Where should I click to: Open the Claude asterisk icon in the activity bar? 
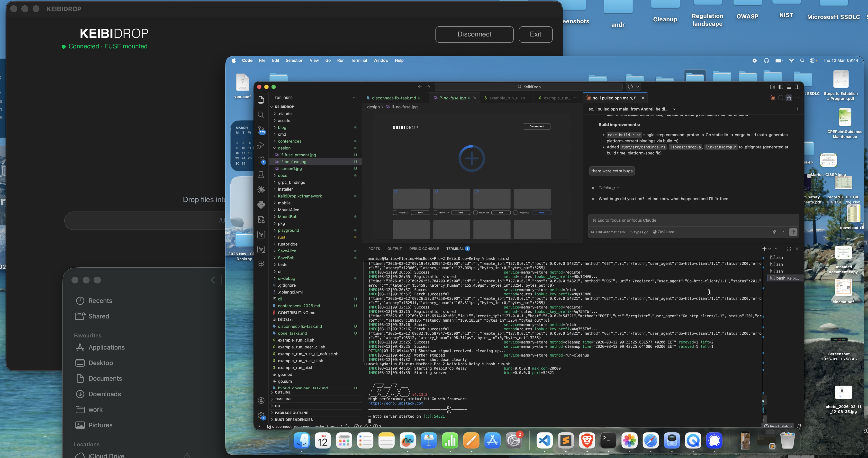click(x=261, y=190)
